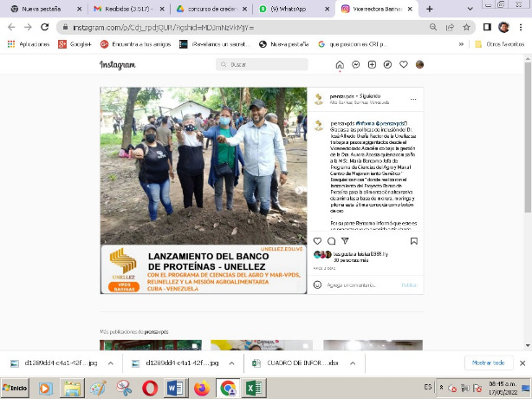Like the post with heart icon

coord(317,241)
